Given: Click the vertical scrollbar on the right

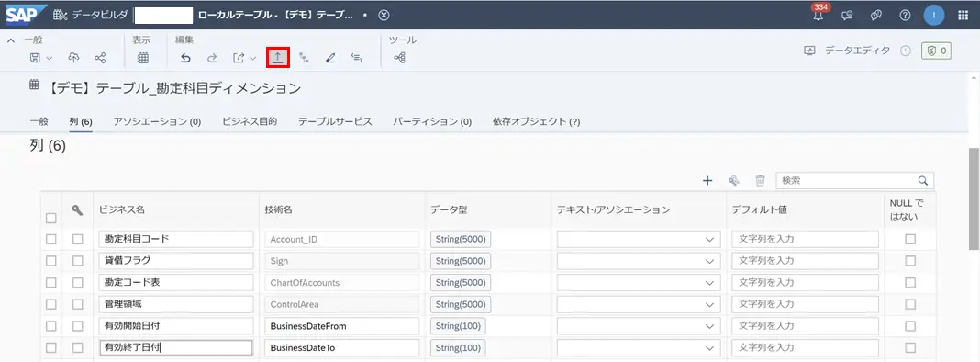Looking at the screenshot, I should point(974,199).
